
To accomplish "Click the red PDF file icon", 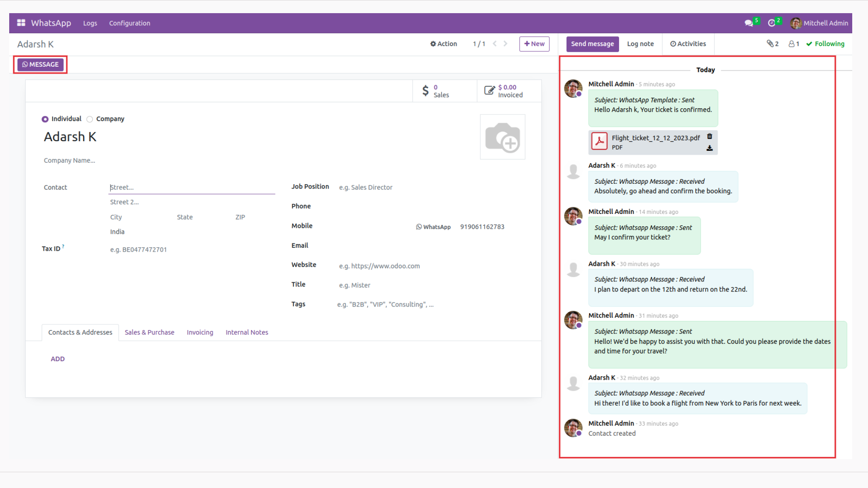I will pyautogui.click(x=599, y=142).
